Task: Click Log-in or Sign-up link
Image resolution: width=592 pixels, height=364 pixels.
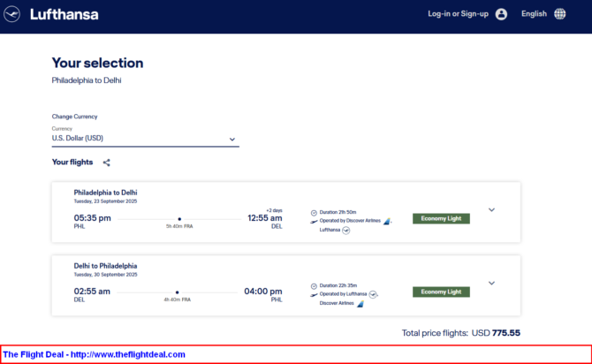Action: [458, 14]
